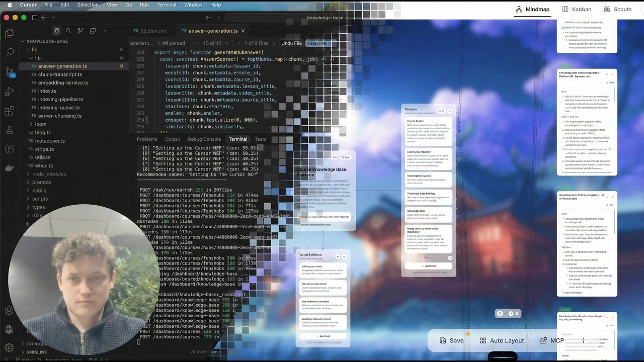Screen dimensions: 644x362
Task: Open Run and Debug view
Action: pos(9,92)
